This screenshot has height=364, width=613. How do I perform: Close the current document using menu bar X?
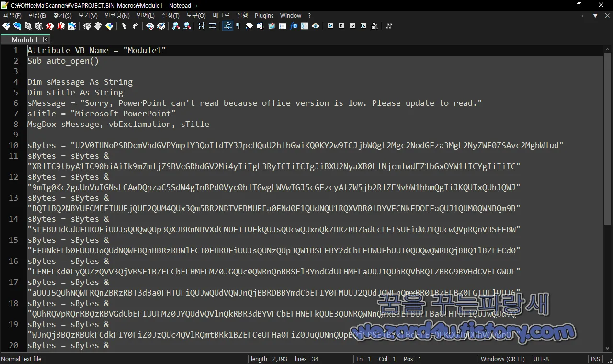(x=607, y=16)
